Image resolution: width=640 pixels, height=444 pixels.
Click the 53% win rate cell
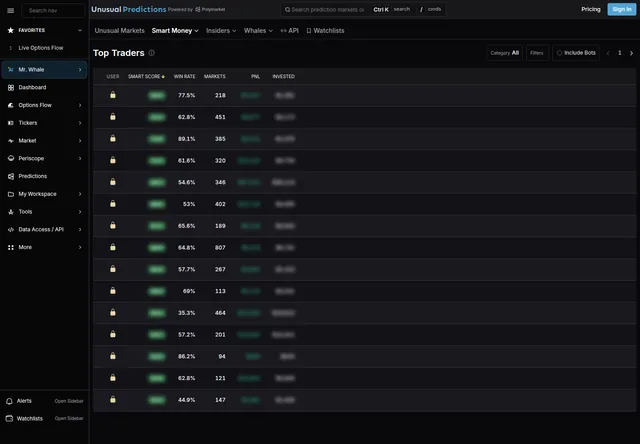click(x=189, y=204)
